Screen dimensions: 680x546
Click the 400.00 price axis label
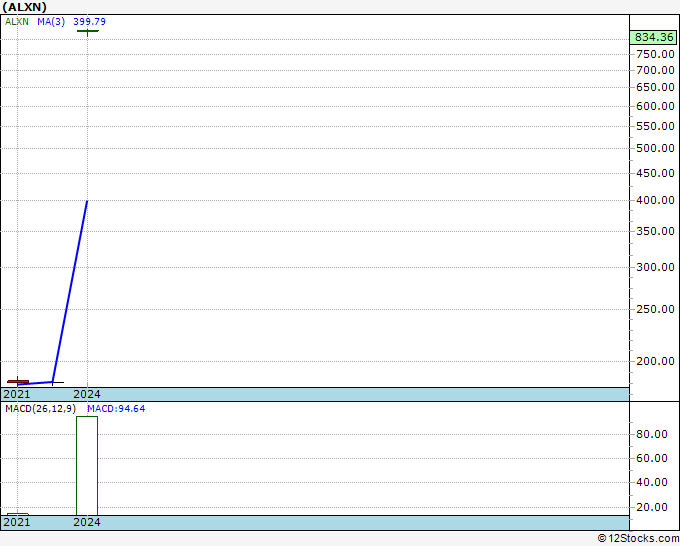click(x=655, y=200)
